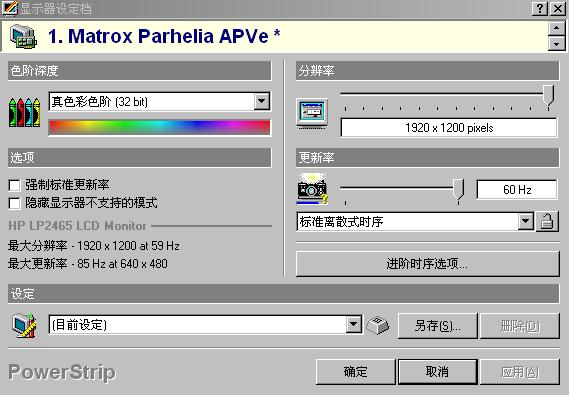Click the 60 Hz refresh rate field
Screen dimensions: 569x395
click(517, 189)
